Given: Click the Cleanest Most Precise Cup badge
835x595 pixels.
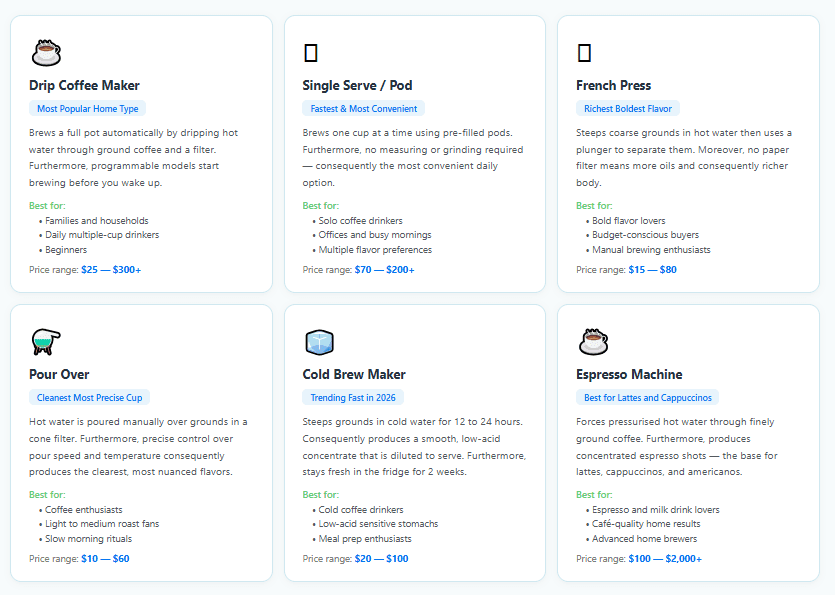Looking at the screenshot, I should click(89, 398).
